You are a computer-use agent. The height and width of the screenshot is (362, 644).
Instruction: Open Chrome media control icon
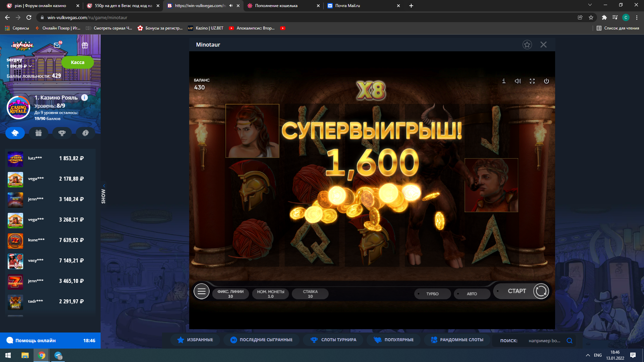[x=615, y=17]
